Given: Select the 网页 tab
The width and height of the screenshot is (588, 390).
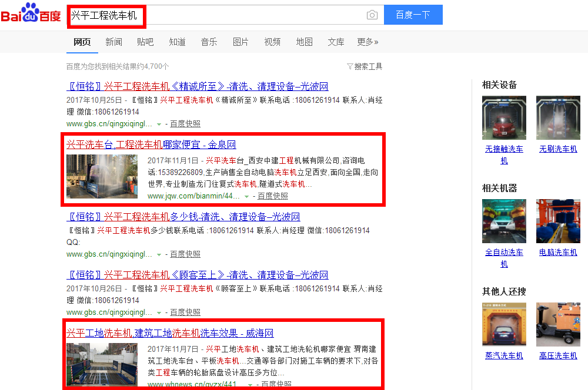Looking at the screenshot, I should tap(82, 42).
